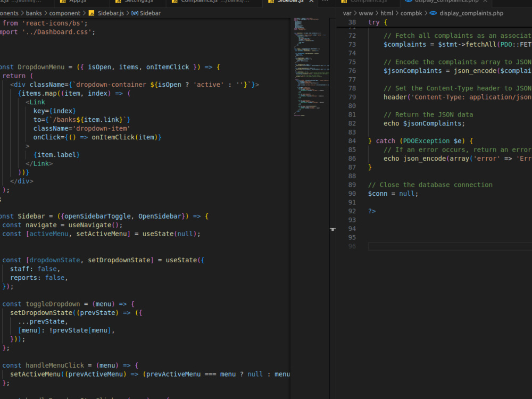Close the Sidebar.js editor tab
The height and width of the screenshot is (399, 532).
click(311, 1)
